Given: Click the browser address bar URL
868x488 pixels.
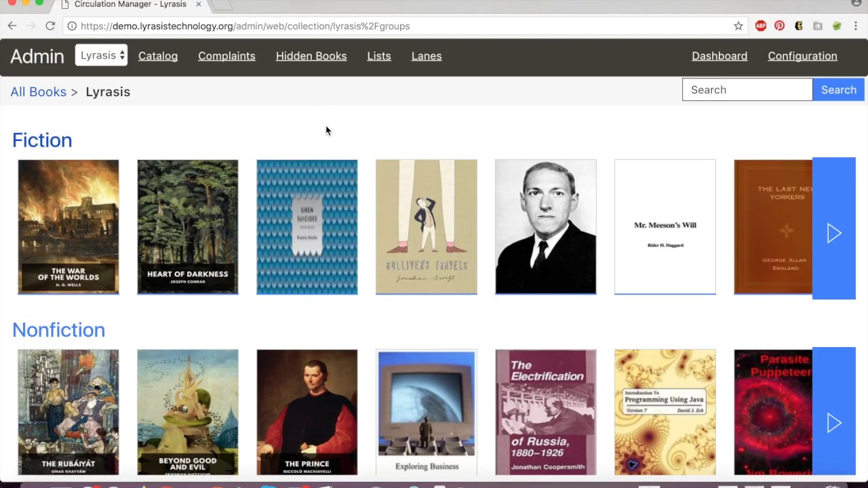Looking at the screenshot, I should 245,26.
